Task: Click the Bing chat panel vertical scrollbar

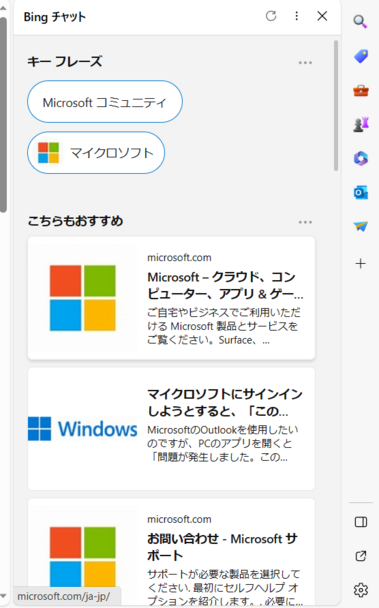Action: 336,105
